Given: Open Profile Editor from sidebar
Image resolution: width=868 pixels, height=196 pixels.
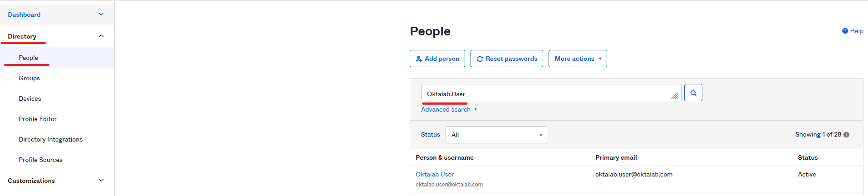Looking at the screenshot, I should pos(38,119).
